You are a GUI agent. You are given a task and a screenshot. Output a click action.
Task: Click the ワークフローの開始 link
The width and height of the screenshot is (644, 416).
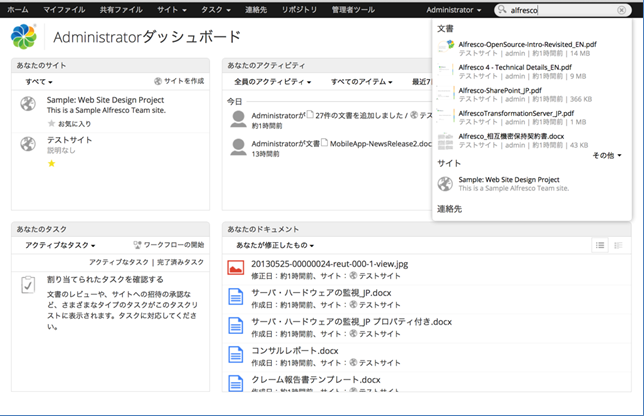pos(169,245)
